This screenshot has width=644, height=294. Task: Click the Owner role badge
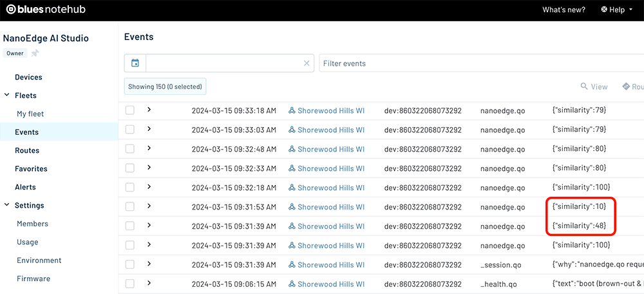(x=15, y=53)
